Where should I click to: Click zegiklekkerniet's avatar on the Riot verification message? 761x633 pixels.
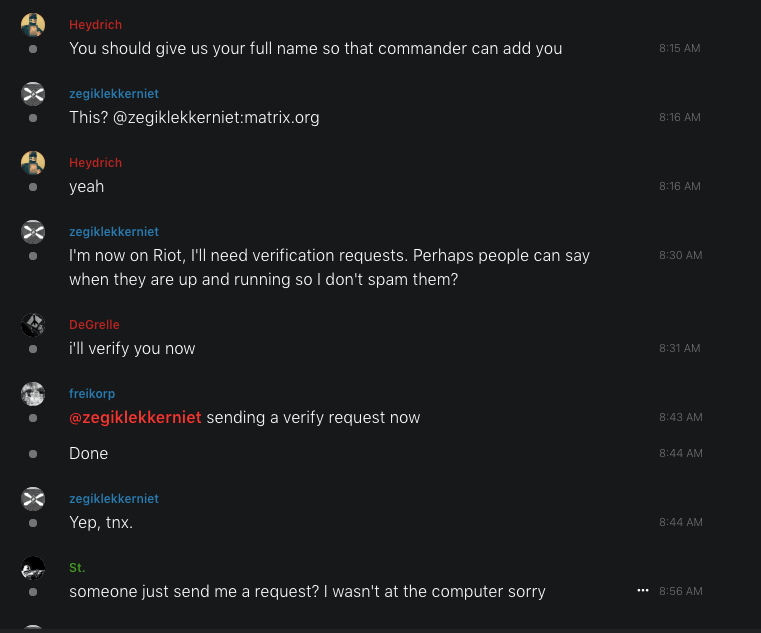33,231
